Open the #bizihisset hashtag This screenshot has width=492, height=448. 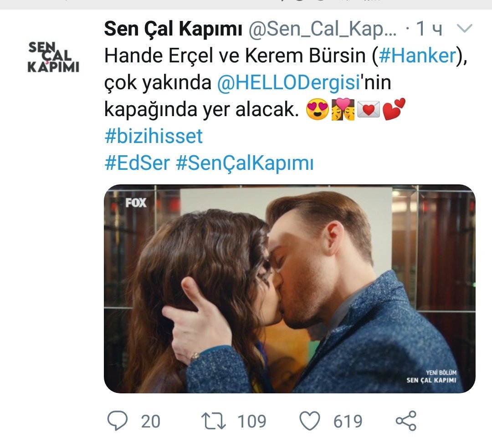(154, 136)
